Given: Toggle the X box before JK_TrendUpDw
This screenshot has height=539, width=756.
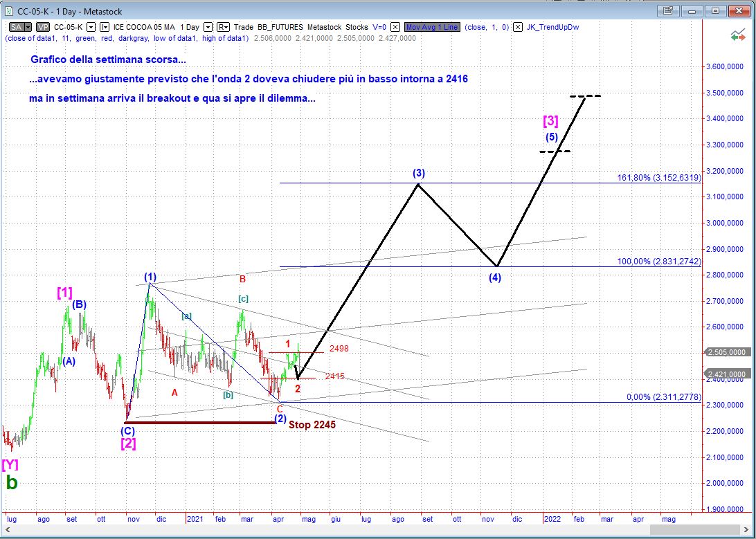Looking at the screenshot, I should [x=517, y=28].
